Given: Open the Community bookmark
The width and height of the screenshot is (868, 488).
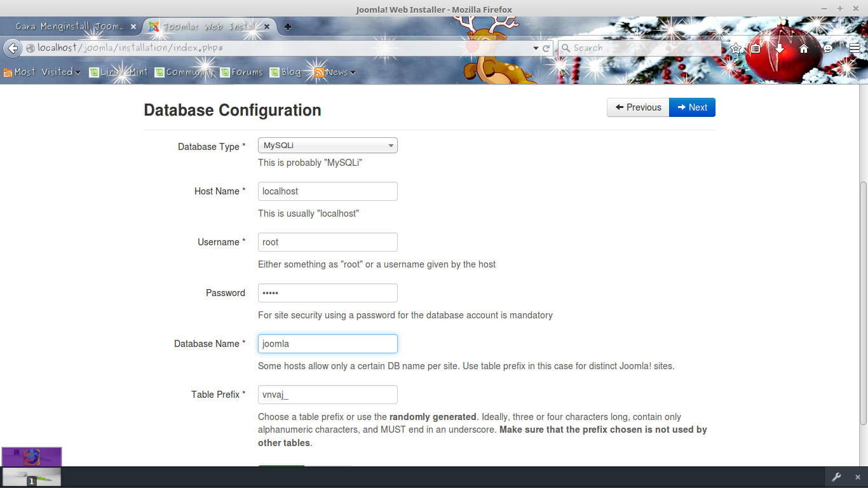Looking at the screenshot, I should tap(185, 72).
